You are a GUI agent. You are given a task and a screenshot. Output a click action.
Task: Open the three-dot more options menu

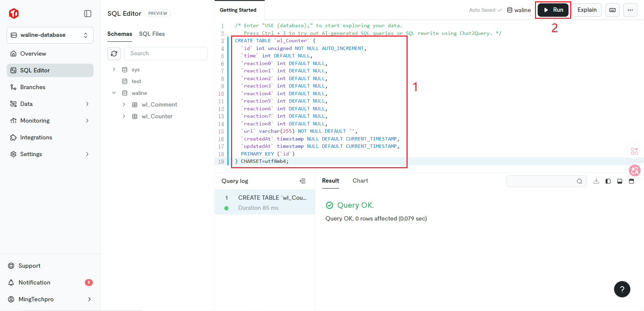(630, 10)
